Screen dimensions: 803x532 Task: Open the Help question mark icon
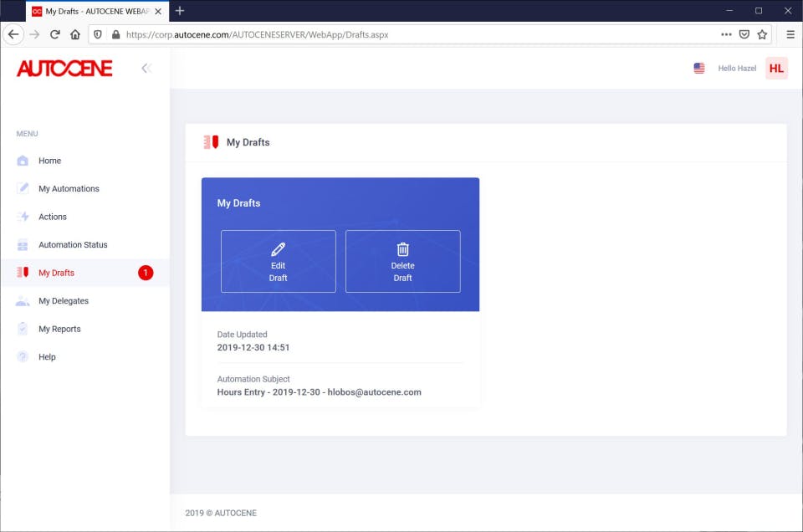(x=23, y=357)
